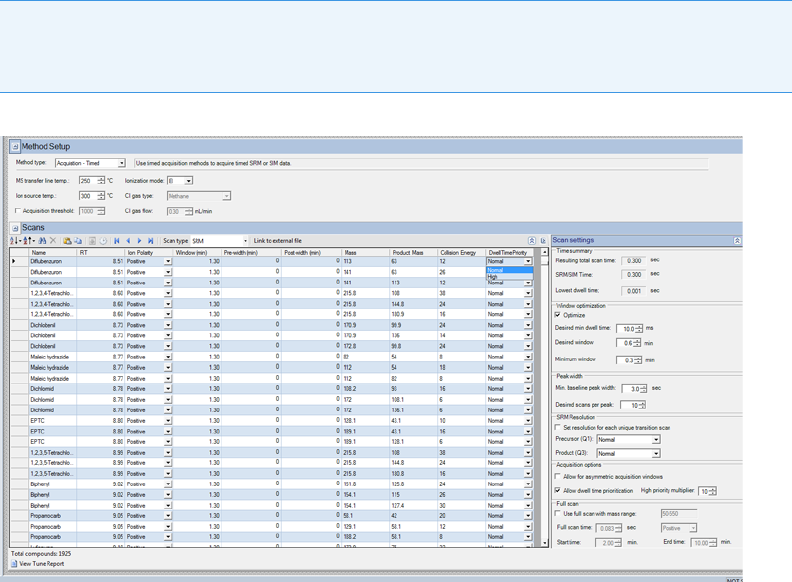Open the View Tune Report link
The height and width of the screenshot is (582, 792).
click(41, 564)
